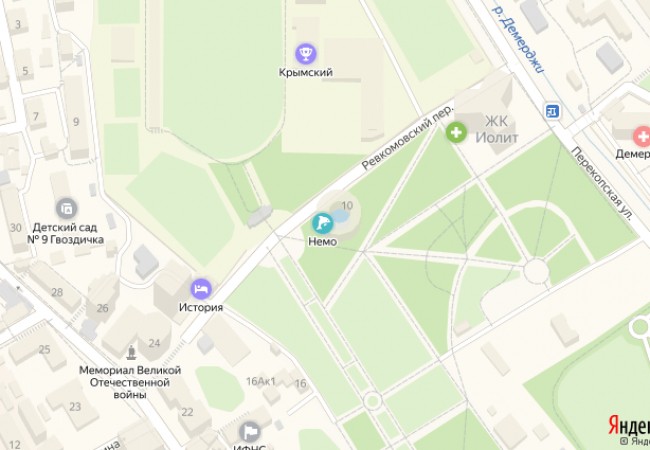Select building 16Ак1 label
The width and height of the screenshot is (650, 450).
261,381
